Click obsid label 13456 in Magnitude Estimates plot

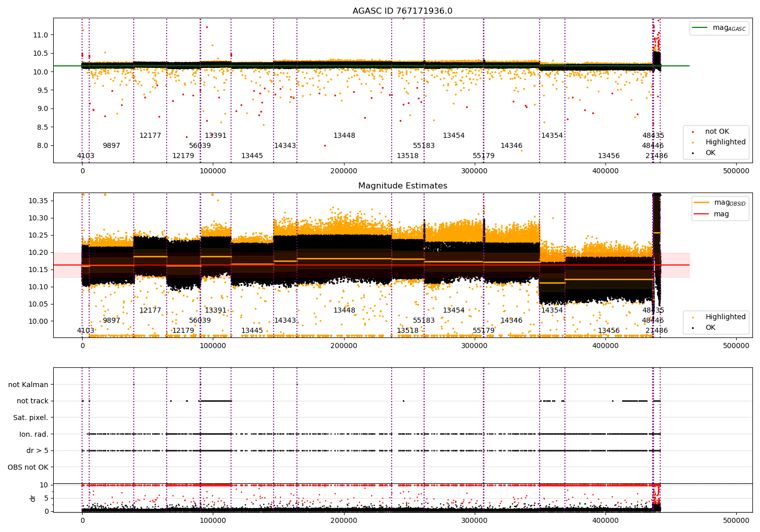click(609, 331)
